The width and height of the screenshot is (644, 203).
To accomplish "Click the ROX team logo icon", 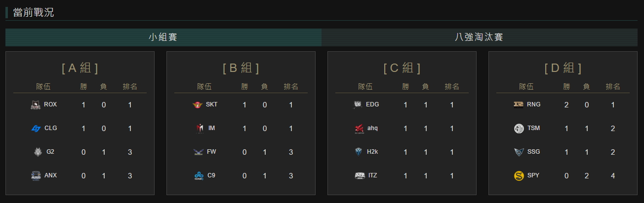I will (x=36, y=104).
